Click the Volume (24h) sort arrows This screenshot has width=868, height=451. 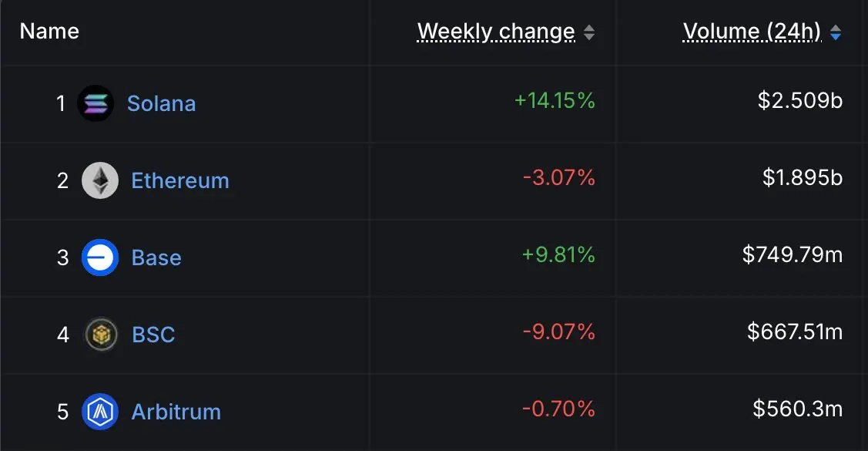(836, 32)
